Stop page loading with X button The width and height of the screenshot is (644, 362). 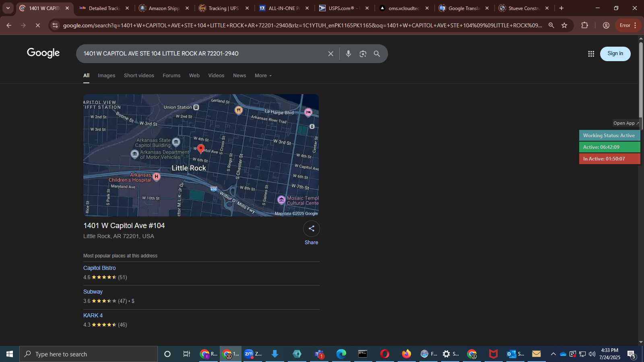click(37, 25)
